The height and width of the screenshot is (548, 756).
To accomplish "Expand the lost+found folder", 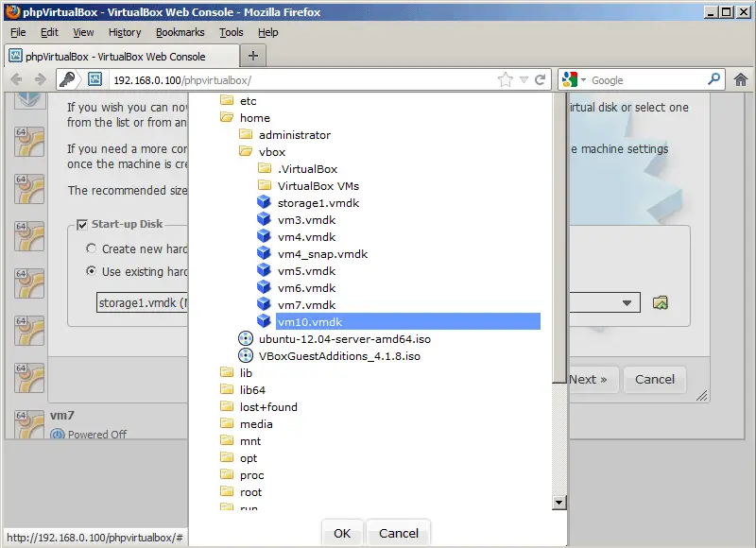I will coord(227,406).
